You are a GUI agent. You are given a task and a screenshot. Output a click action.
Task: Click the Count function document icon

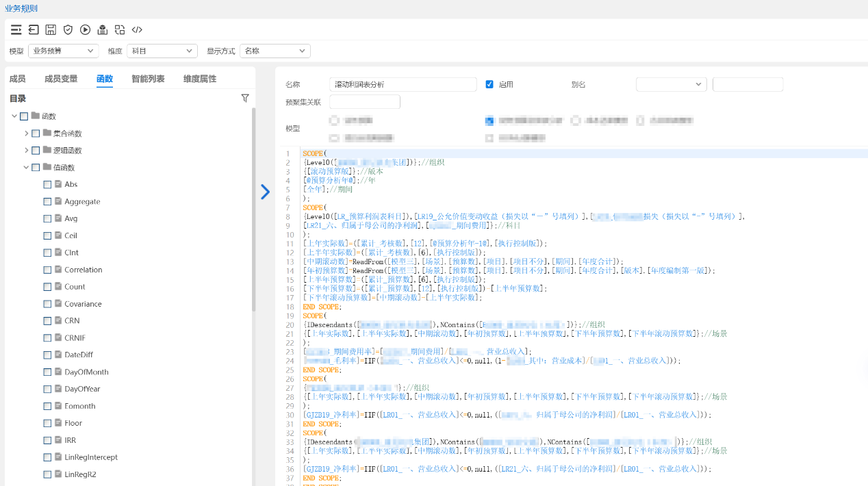58,286
